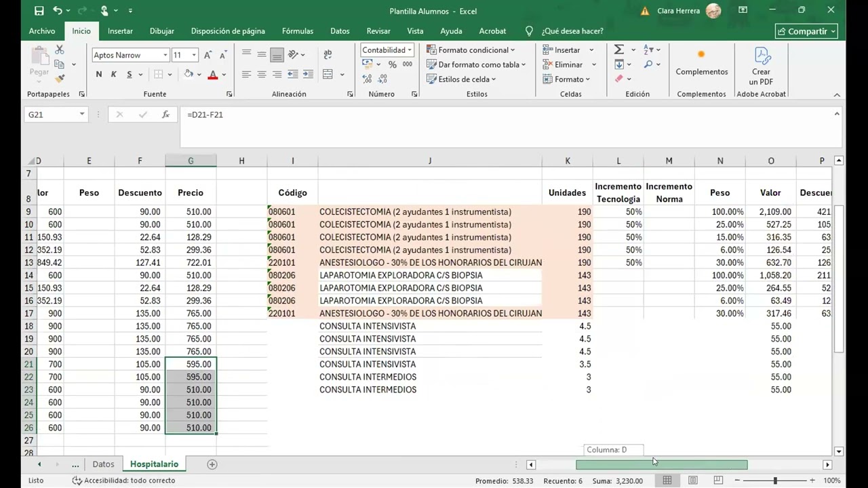This screenshot has height=488, width=868.
Task: Click the percent style icon
Action: 392,64
